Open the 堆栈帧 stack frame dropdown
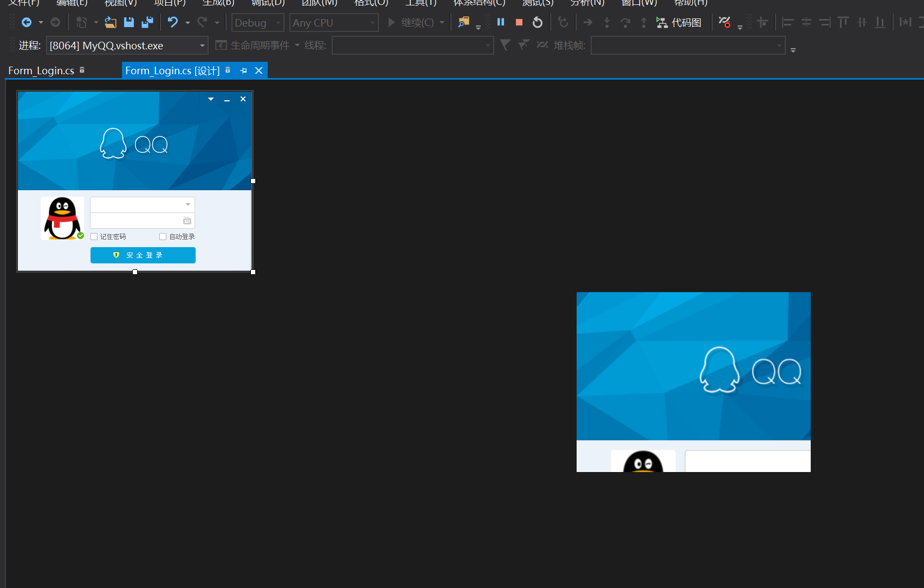The height and width of the screenshot is (588, 924). click(688, 46)
